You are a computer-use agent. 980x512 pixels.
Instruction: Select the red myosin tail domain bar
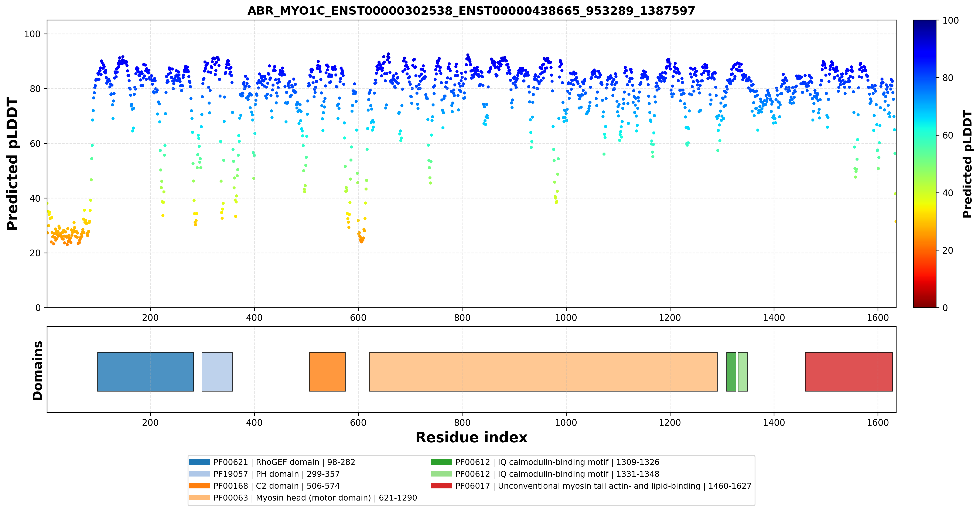pyautogui.click(x=849, y=372)
